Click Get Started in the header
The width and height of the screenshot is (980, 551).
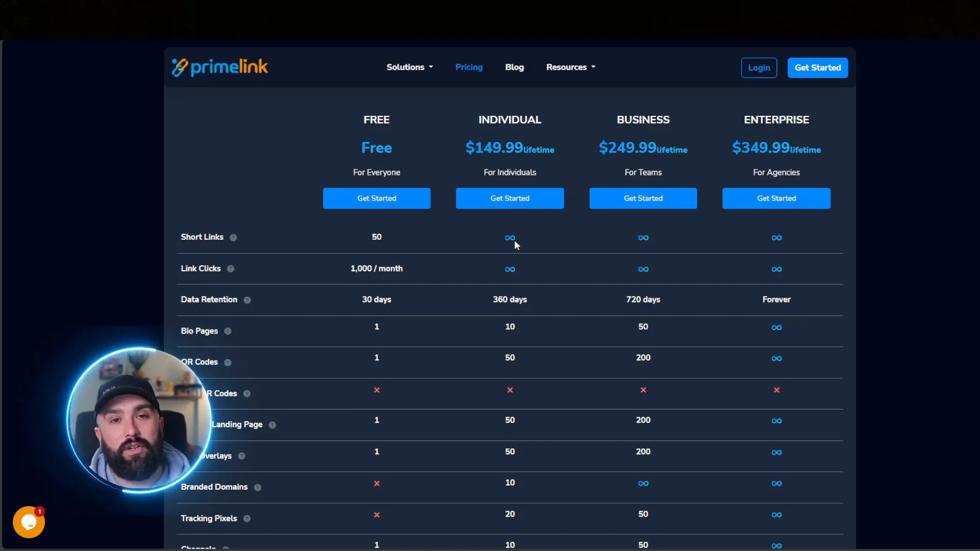pos(818,68)
